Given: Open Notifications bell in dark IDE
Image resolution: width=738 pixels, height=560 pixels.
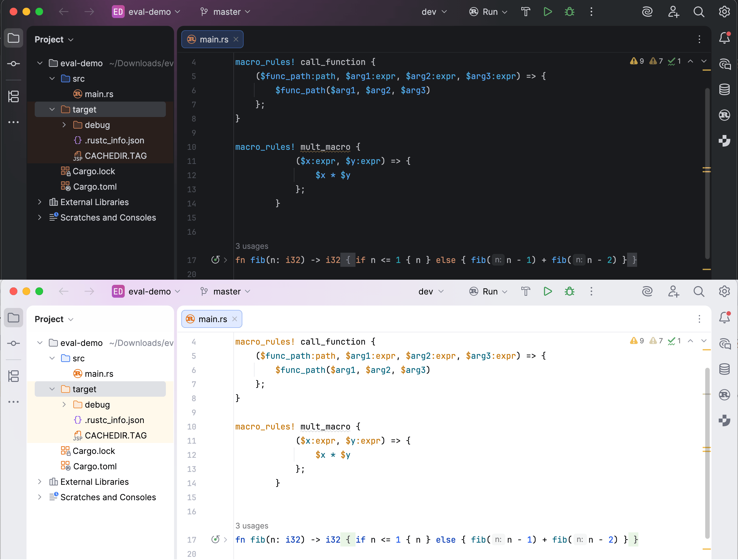Looking at the screenshot, I should [724, 38].
